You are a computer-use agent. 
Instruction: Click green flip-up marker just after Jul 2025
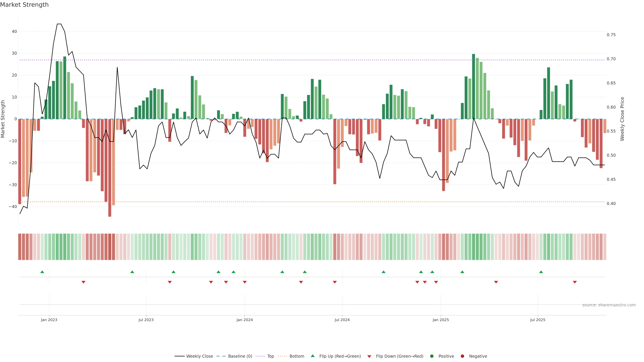pyautogui.click(x=541, y=272)
